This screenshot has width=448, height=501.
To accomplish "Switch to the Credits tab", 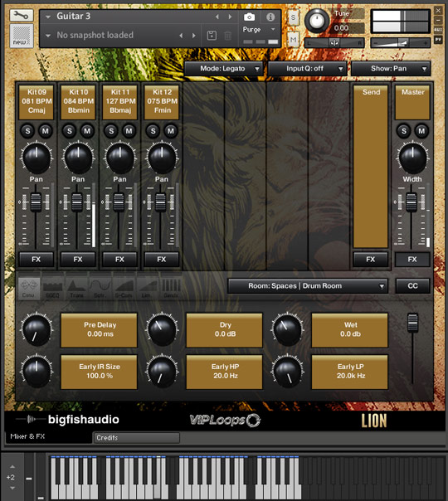I will click(x=136, y=437).
